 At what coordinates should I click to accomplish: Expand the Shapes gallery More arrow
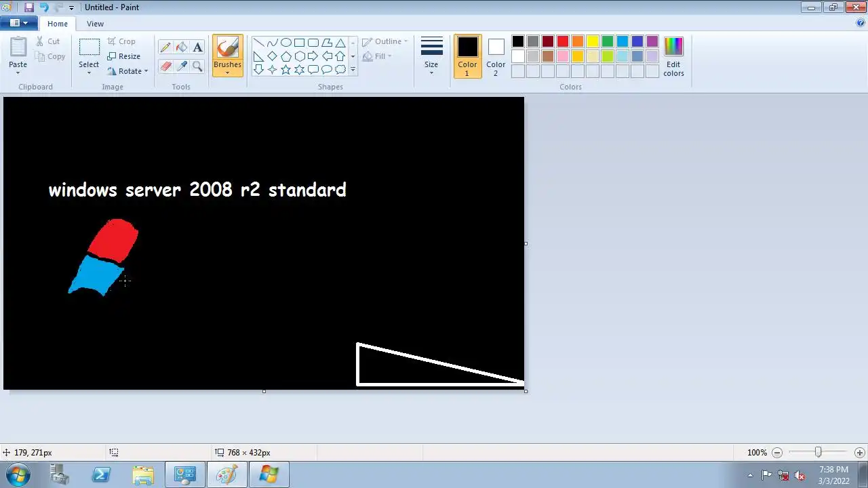pyautogui.click(x=353, y=70)
